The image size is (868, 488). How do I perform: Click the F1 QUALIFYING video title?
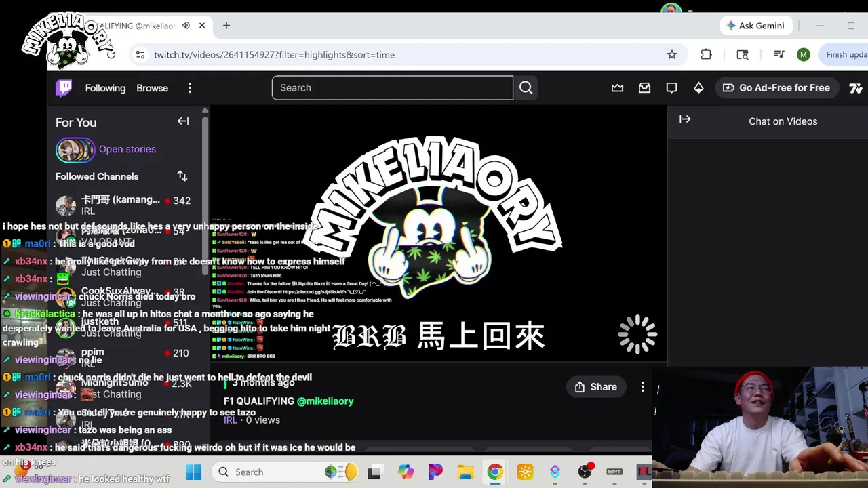click(x=259, y=401)
